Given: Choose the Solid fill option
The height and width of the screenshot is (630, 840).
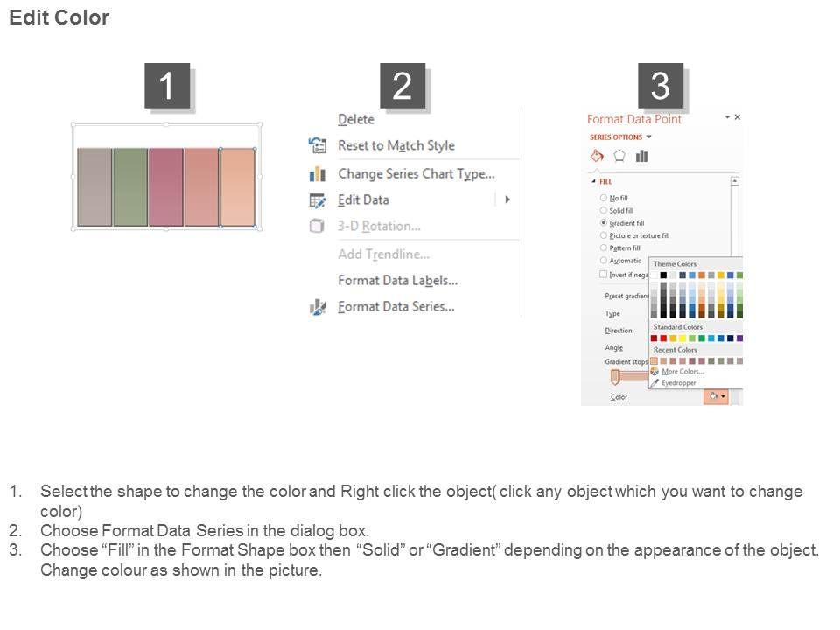Looking at the screenshot, I should (x=604, y=211).
